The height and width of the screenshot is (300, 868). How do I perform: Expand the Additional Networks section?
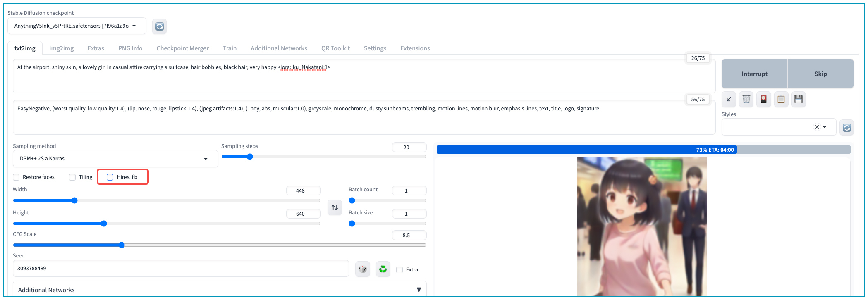point(219,290)
